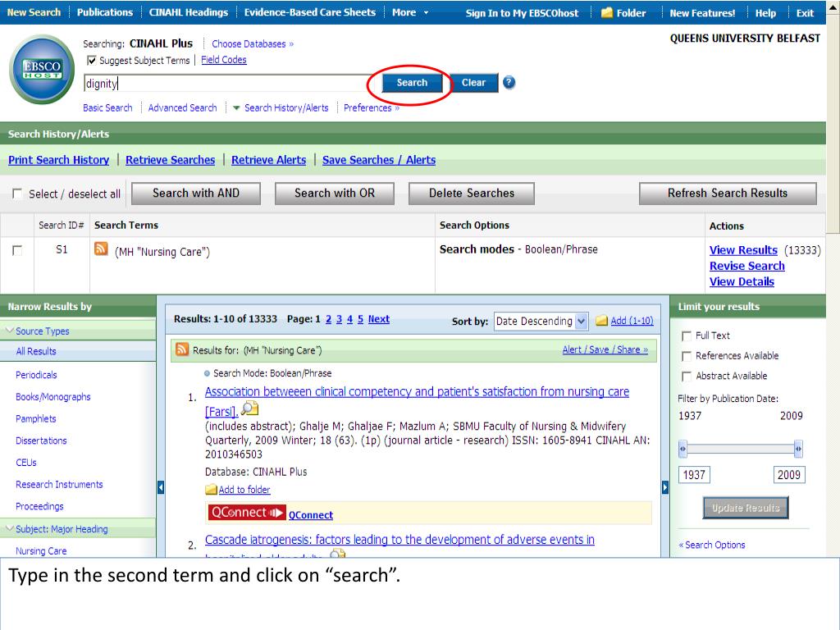
Task: Switch to Advanced Search
Action: pos(183,107)
